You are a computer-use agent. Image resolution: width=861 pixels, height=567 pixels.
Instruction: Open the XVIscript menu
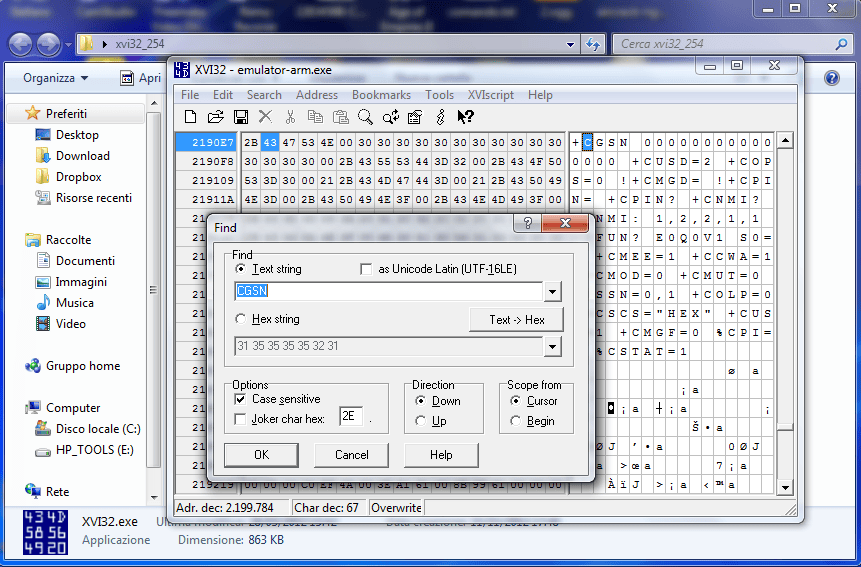(491, 95)
